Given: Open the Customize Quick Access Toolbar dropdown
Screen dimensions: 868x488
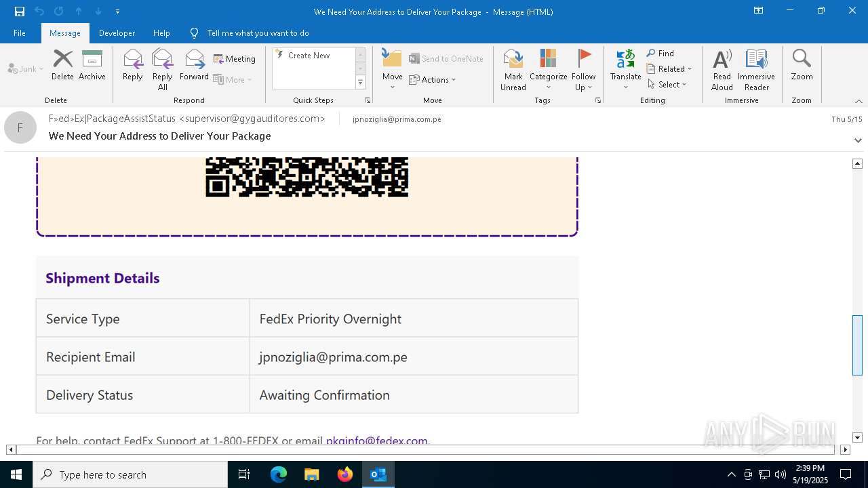Looking at the screenshot, I should [118, 12].
